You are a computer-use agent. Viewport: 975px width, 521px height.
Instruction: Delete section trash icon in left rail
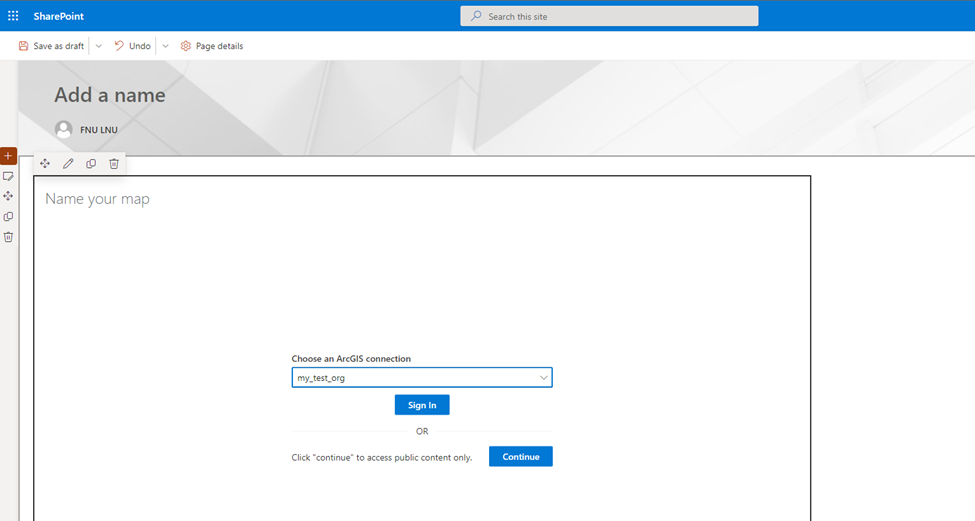[x=8, y=237]
